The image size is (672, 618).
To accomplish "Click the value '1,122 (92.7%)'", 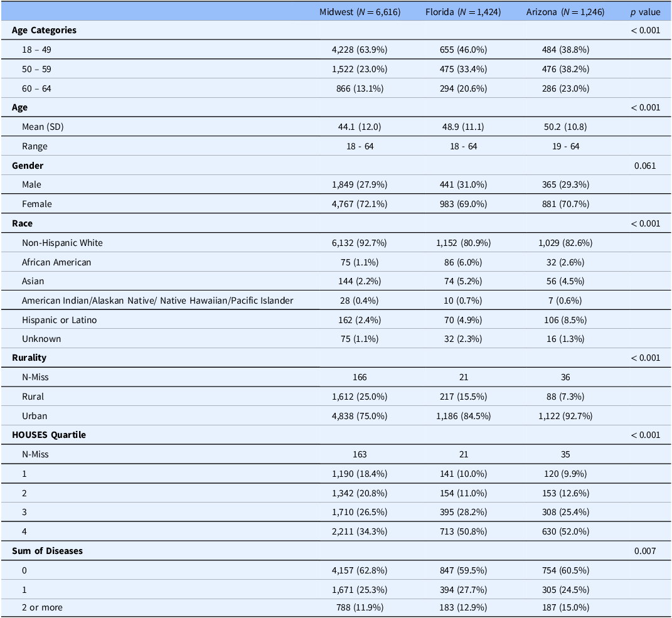I will click(x=565, y=416).
